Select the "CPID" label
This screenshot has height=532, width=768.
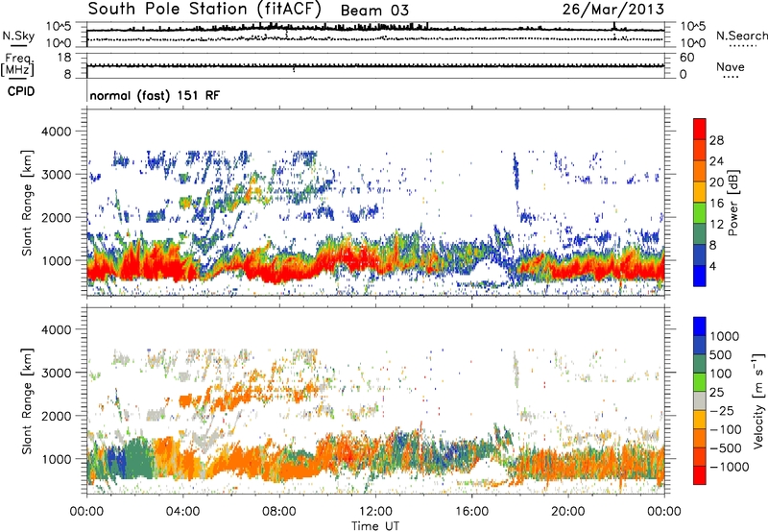coord(21,91)
